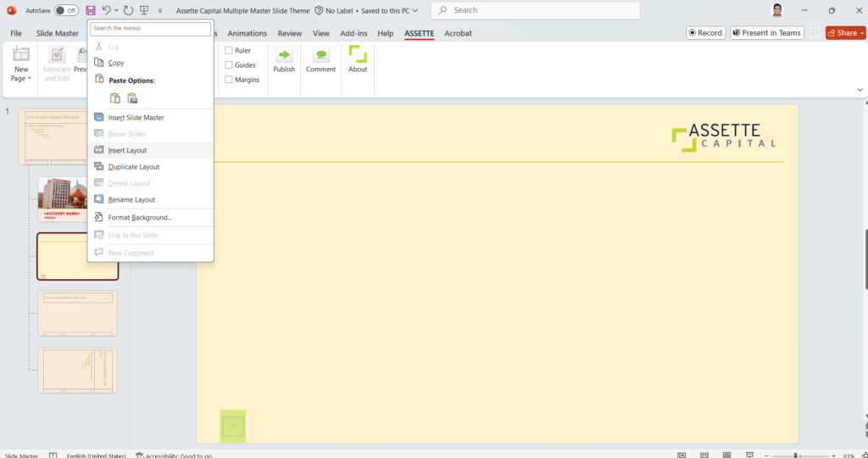Screen dimensions: 868x458
Task: Click the New Page icon
Action: (21, 55)
